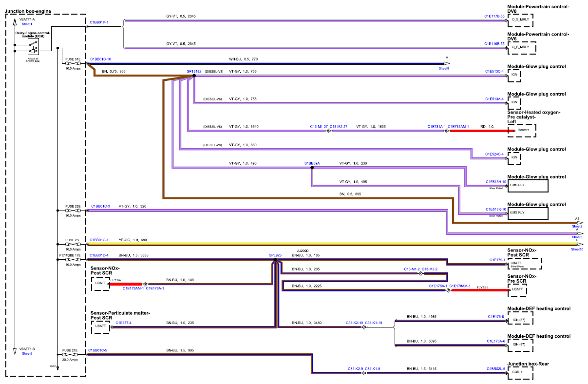Select connector label C1BB01C-5
588x384 pixels.
pos(97,350)
